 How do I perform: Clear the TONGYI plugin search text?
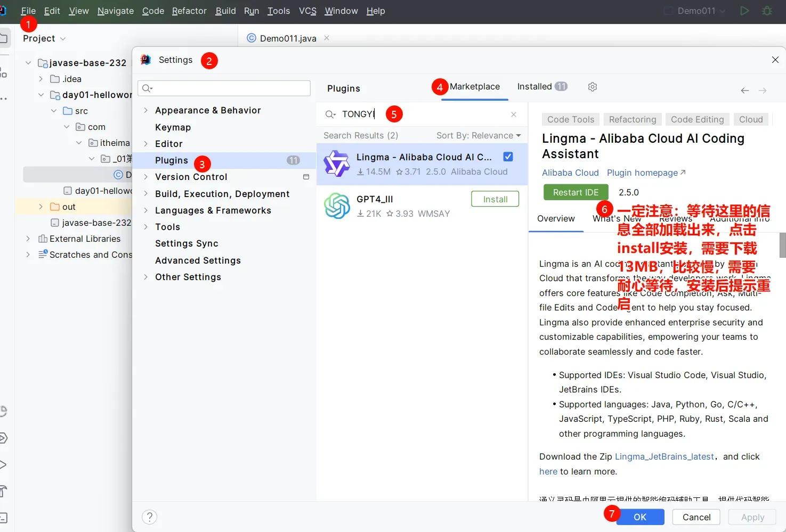(x=514, y=114)
